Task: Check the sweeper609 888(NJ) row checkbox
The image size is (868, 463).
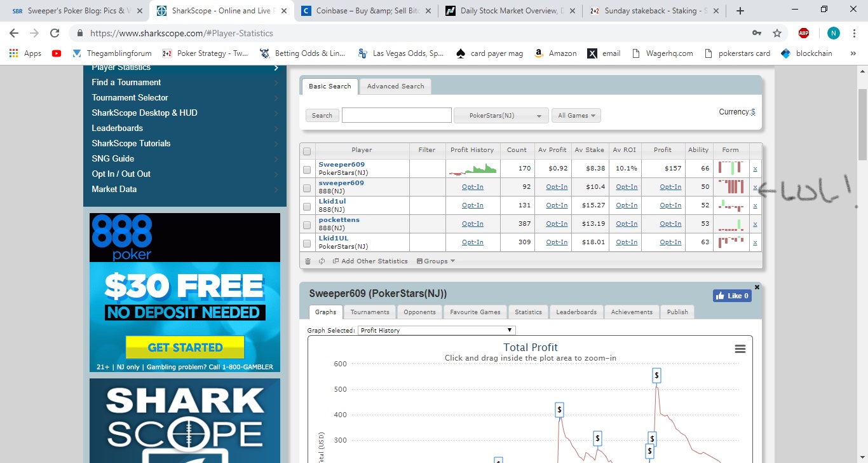Action: [307, 188]
